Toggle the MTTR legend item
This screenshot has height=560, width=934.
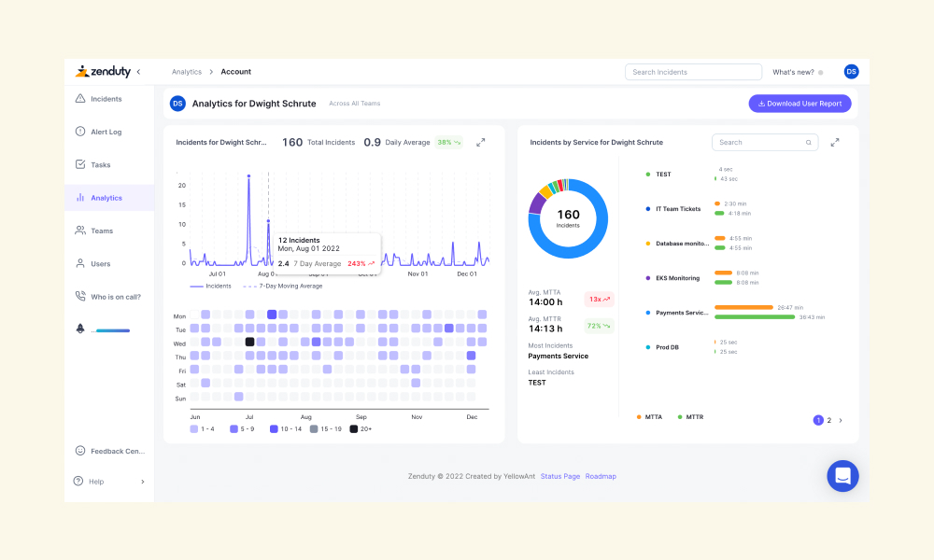(691, 417)
